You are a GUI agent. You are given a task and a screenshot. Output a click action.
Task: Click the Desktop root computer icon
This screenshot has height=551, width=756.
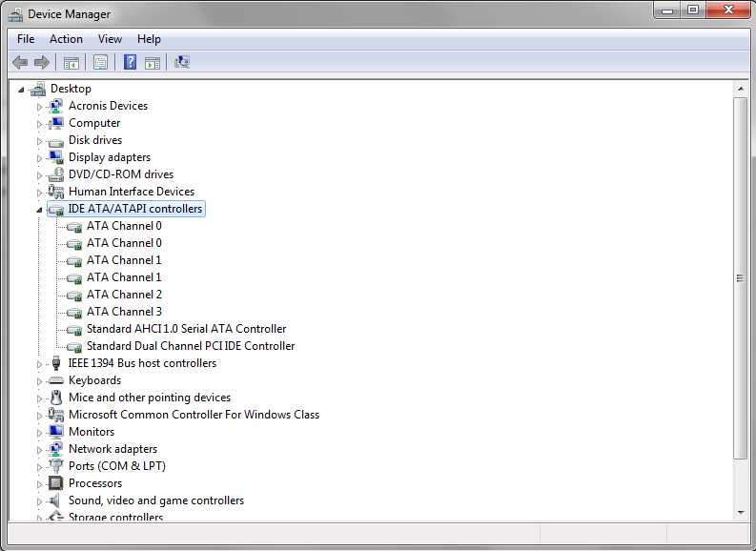(x=38, y=89)
